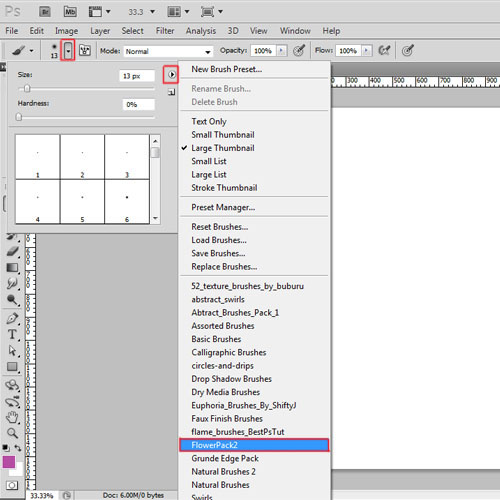
Task: Open the Window menu
Action: click(x=295, y=31)
